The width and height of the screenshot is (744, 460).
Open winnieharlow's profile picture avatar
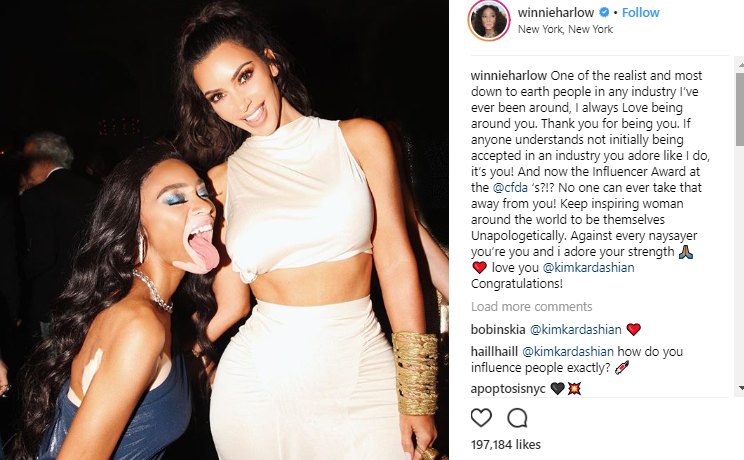point(489,20)
